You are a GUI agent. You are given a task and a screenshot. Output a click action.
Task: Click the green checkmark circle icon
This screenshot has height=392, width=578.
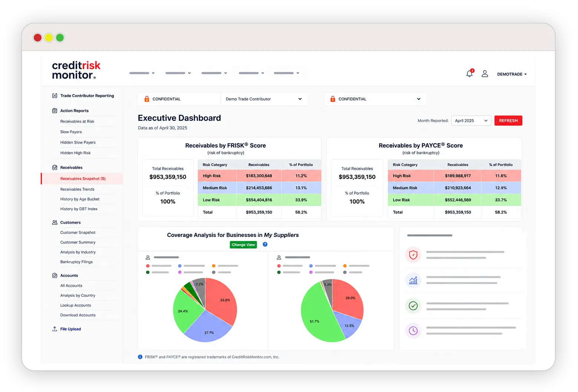413,306
